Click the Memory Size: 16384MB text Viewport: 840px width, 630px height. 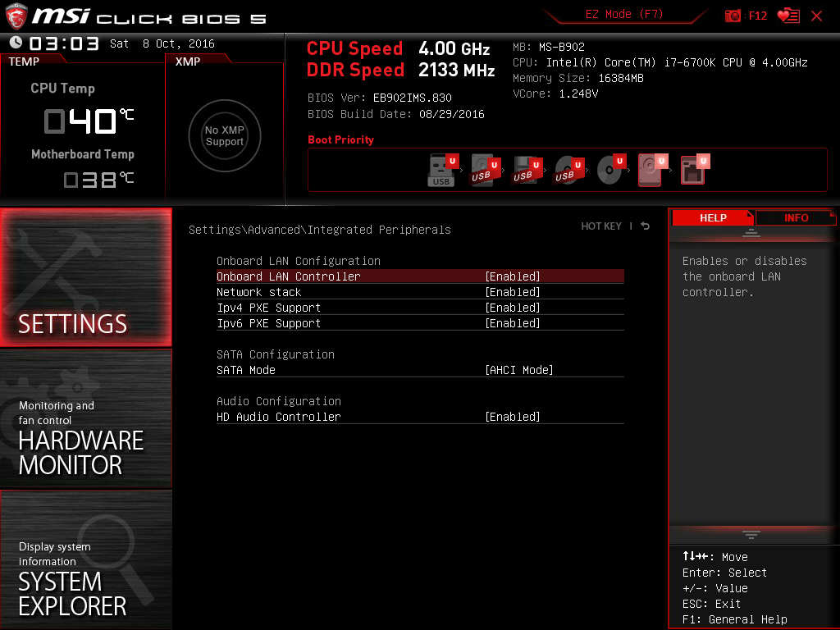pos(578,78)
